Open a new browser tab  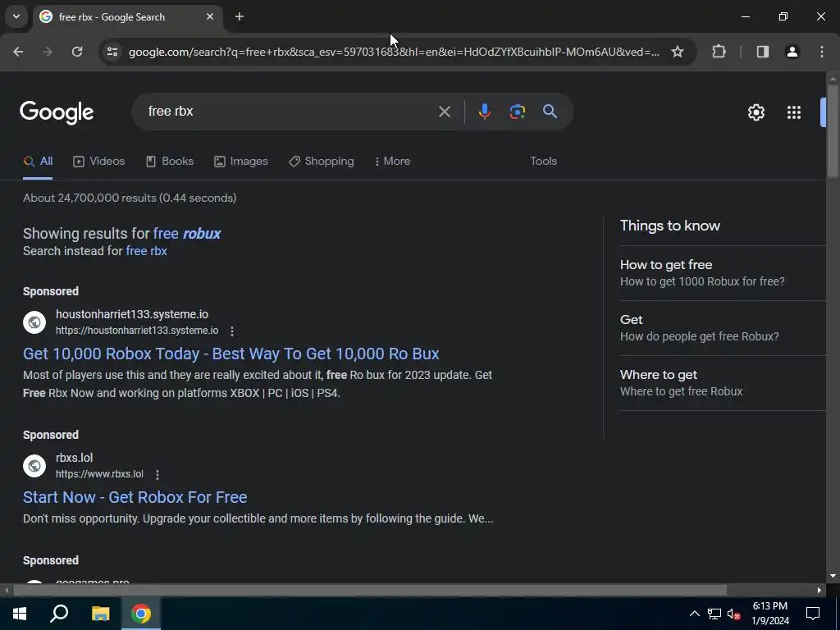click(240, 16)
